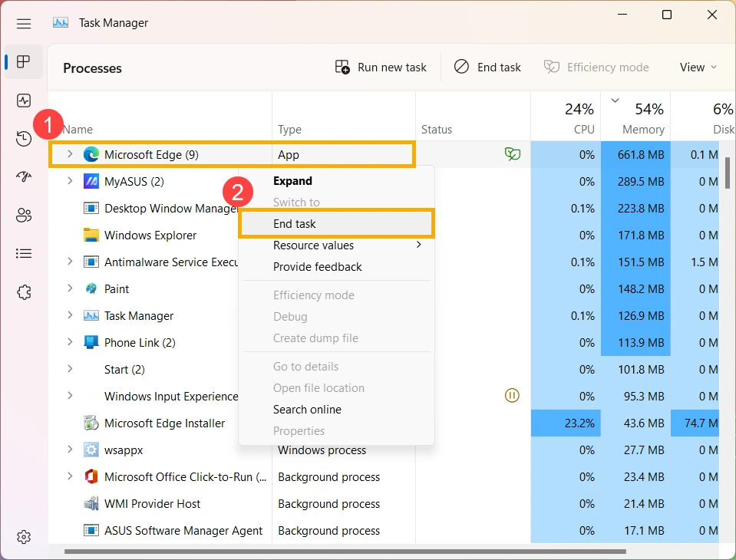Select the Windows Explorer process row
The image size is (736, 560).
[150, 235]
